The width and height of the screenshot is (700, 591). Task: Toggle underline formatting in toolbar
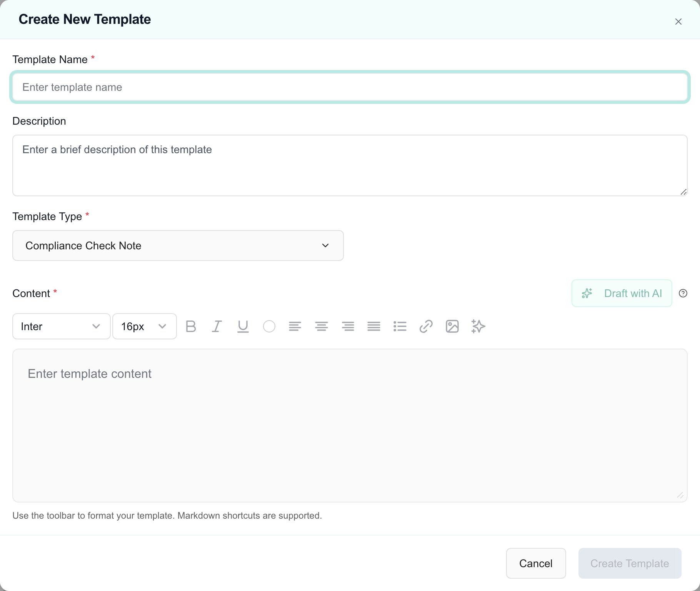pyautogui.click(x=243, y=326)
